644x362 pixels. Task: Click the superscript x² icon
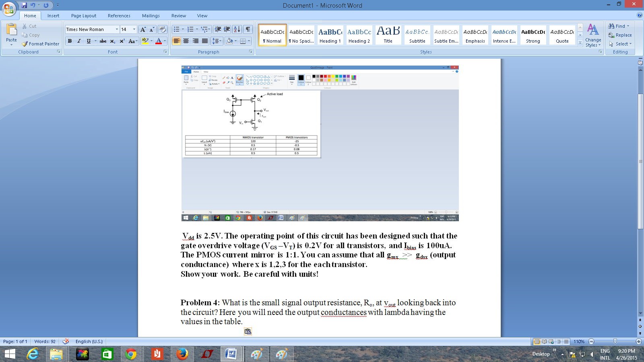122,41
